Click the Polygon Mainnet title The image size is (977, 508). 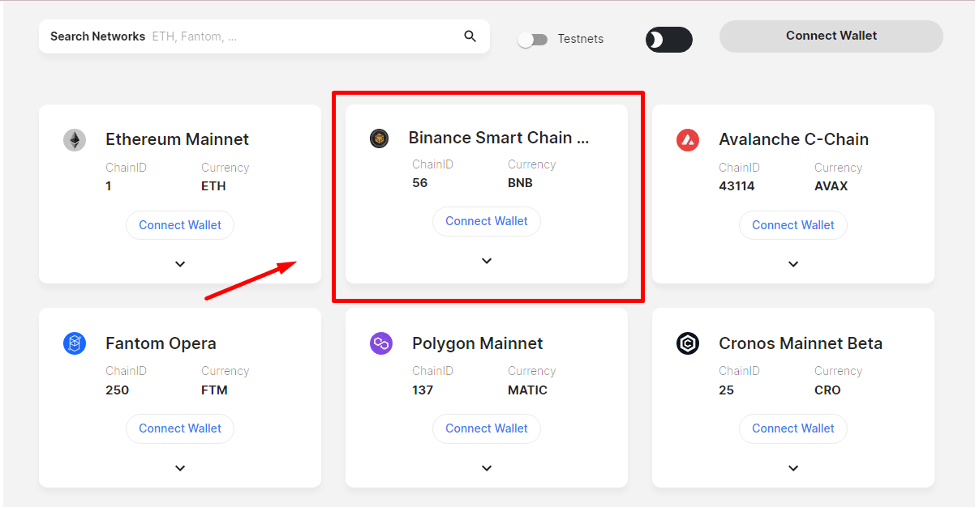(477, 343)
